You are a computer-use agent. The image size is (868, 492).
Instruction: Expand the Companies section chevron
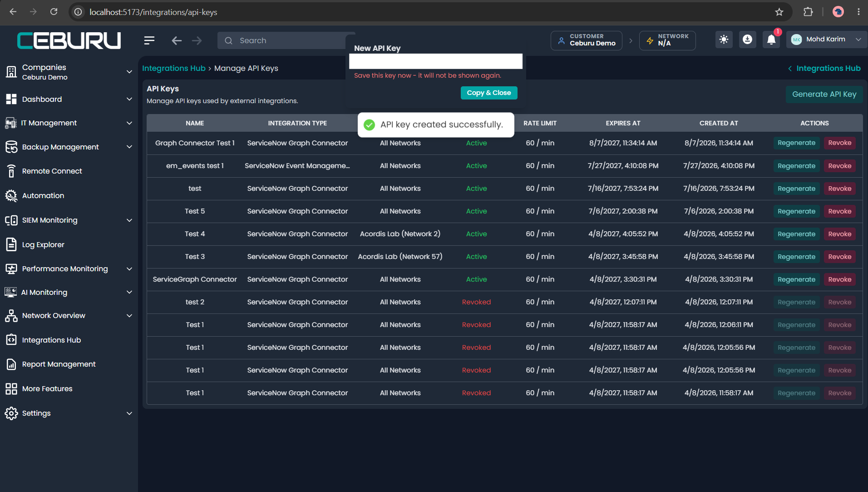(129, 72)
